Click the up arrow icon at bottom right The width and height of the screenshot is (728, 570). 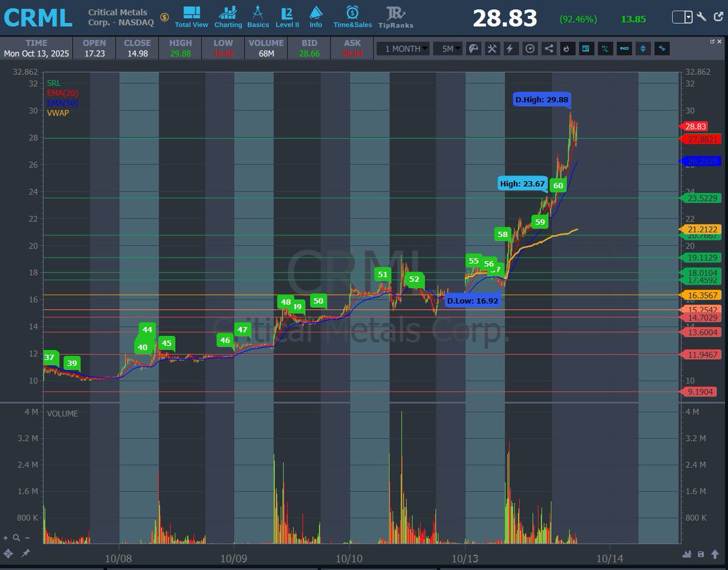point(715,554)
